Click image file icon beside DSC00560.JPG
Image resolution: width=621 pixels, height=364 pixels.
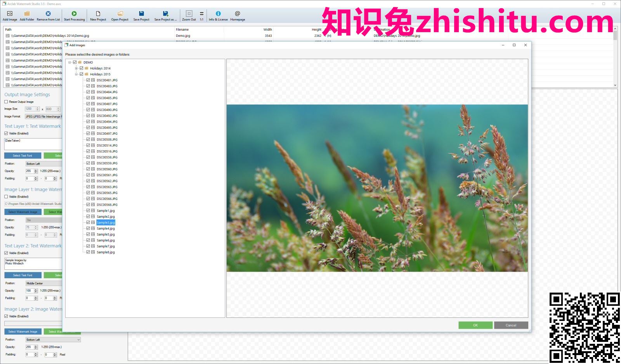coord(93,169)
